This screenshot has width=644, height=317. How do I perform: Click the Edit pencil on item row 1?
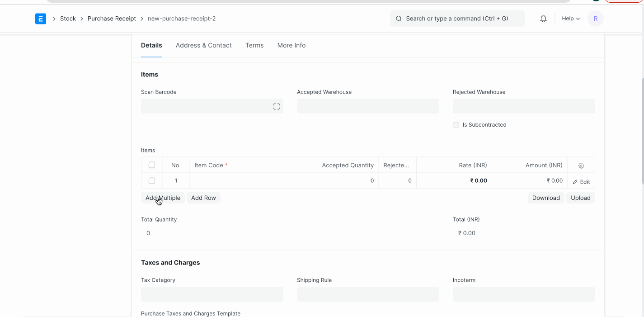(x=582, y=181)
